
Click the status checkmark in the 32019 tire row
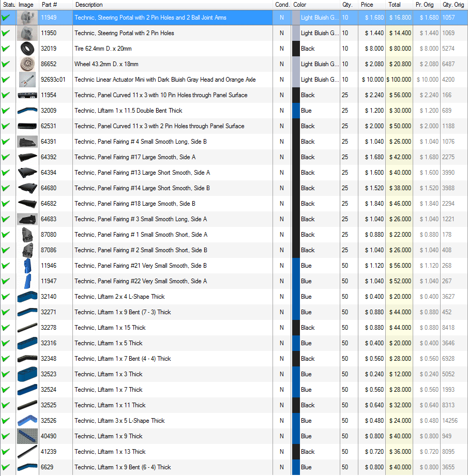click(6, 49)
